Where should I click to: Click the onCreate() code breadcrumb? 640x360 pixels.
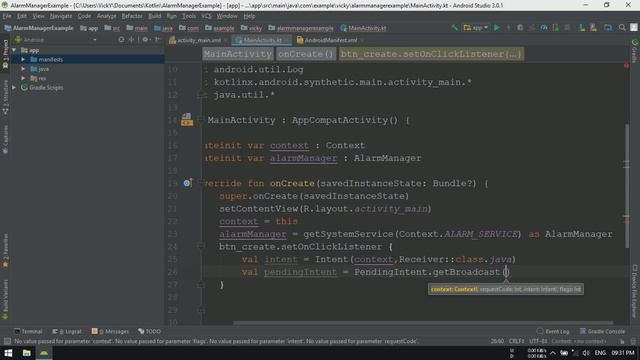306,54
